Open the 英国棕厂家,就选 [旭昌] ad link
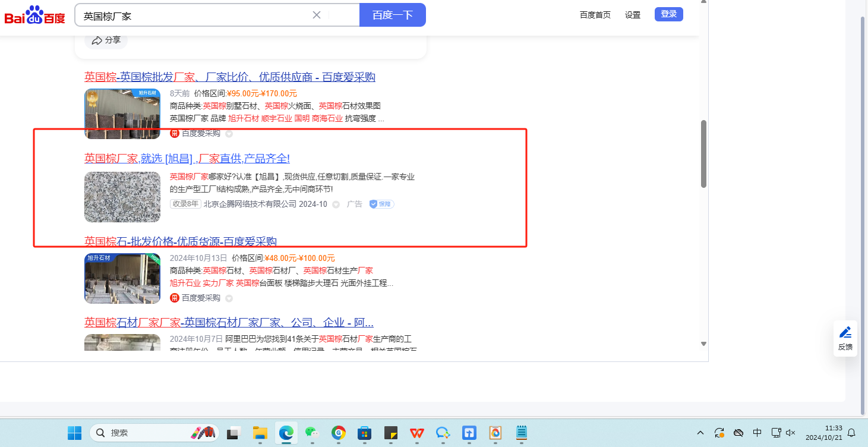This screenshot has width=868, height=447. point(187,159)
